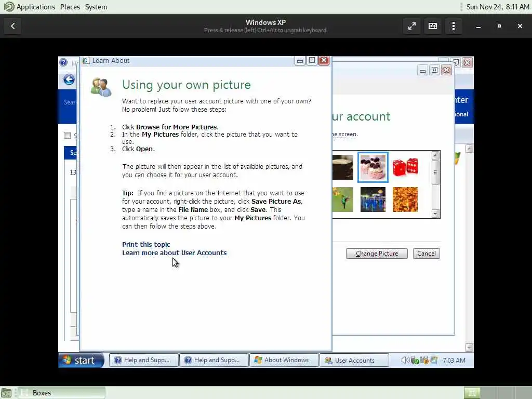The image size is (532, 399).
Task: Minimize the User Accounts window
Action: 422,70
